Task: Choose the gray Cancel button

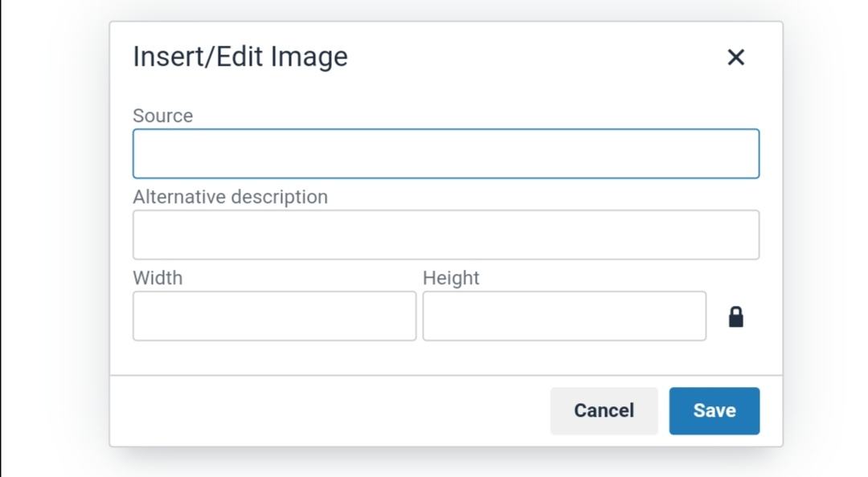Action: coord(604,410)
